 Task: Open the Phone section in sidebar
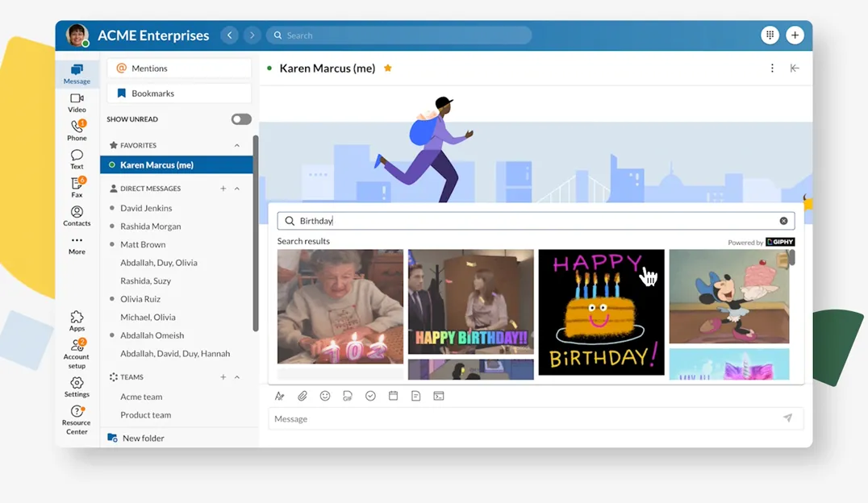pos(77,131)
